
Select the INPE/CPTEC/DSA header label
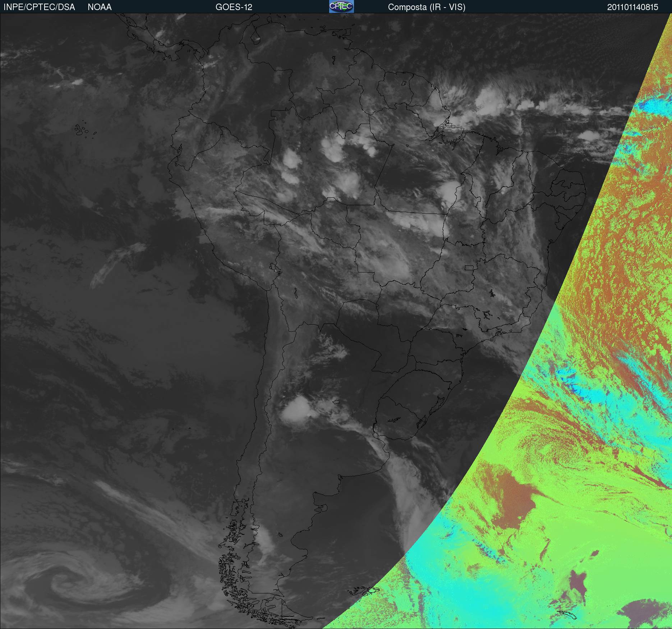tap(39, 7)
